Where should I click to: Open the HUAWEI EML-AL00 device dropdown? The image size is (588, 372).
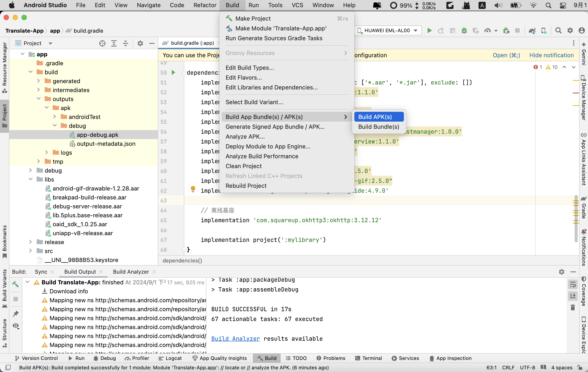point(388,31)
